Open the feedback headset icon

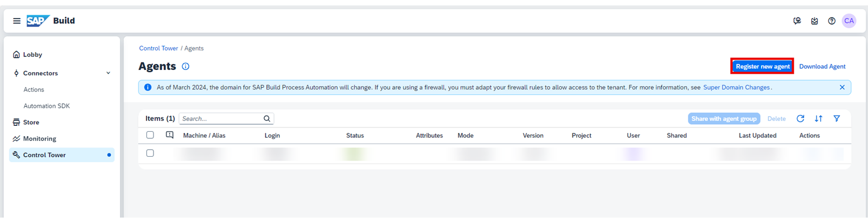click(797, 21)
